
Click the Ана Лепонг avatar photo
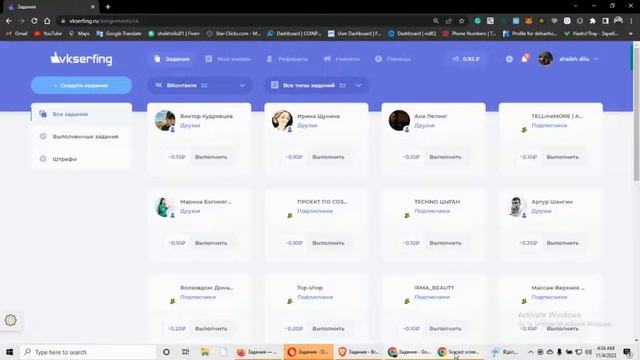[399, 120]
